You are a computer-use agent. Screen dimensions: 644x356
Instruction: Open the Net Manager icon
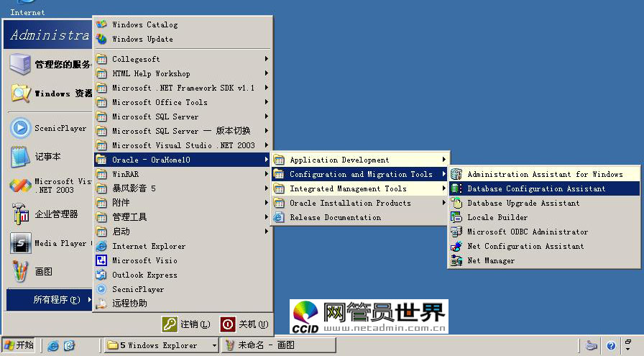pyautogui.click(x=456, y=260)
